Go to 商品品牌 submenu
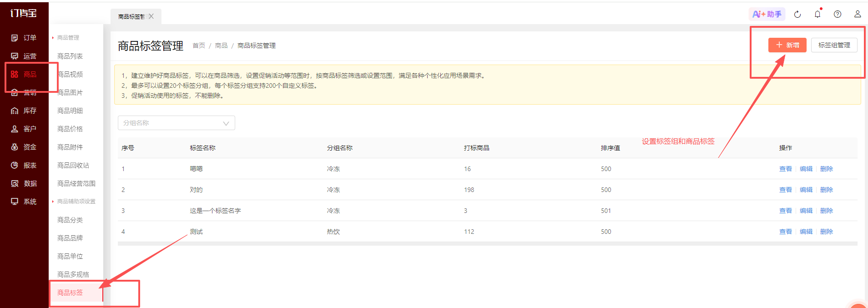The height and width of the screenshot is (308, 868). pos(70,238)
